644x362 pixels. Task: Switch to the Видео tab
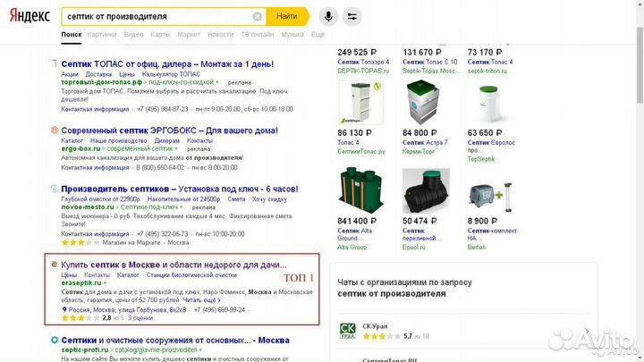133,35
